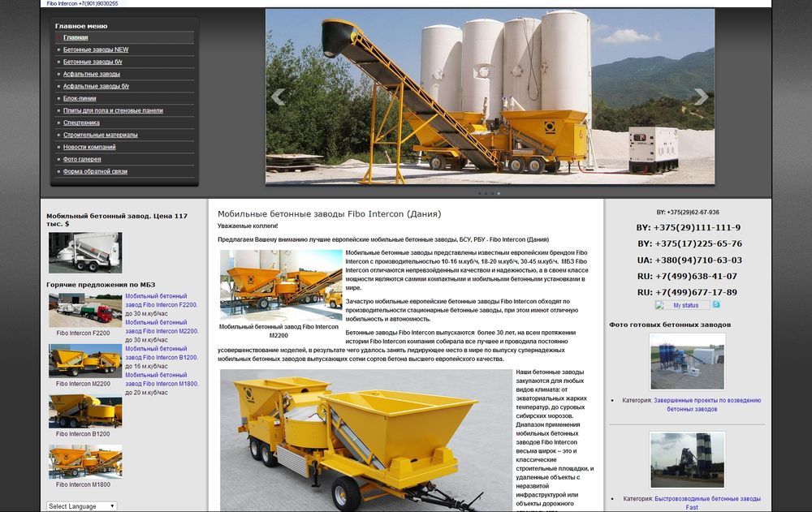Click Fibo Intercon +7(901)9030255 header text

point(82,3)
